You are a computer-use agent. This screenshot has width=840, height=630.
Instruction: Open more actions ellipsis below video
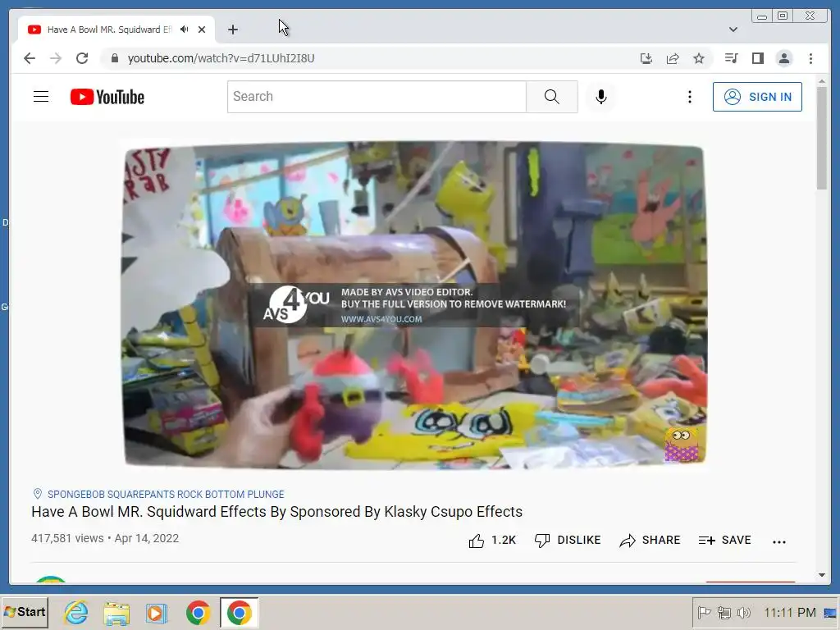point(779,541)
